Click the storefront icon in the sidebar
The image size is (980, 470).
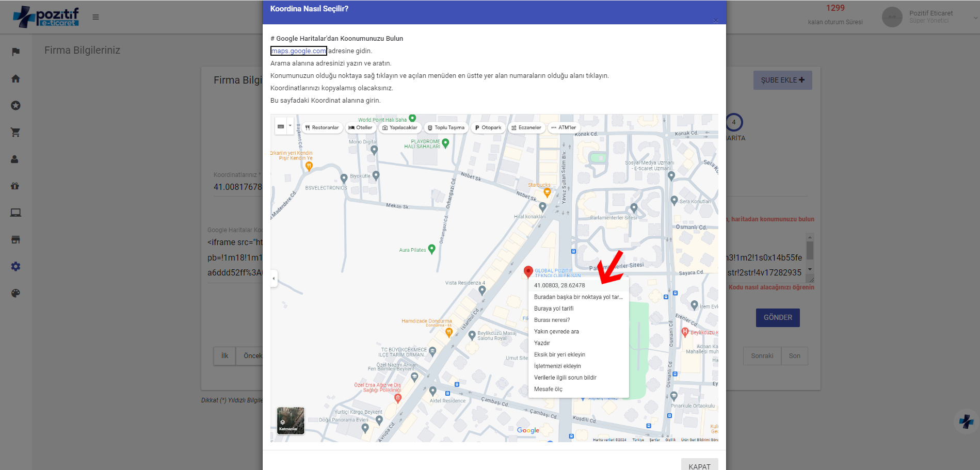[x=15, y=239]
